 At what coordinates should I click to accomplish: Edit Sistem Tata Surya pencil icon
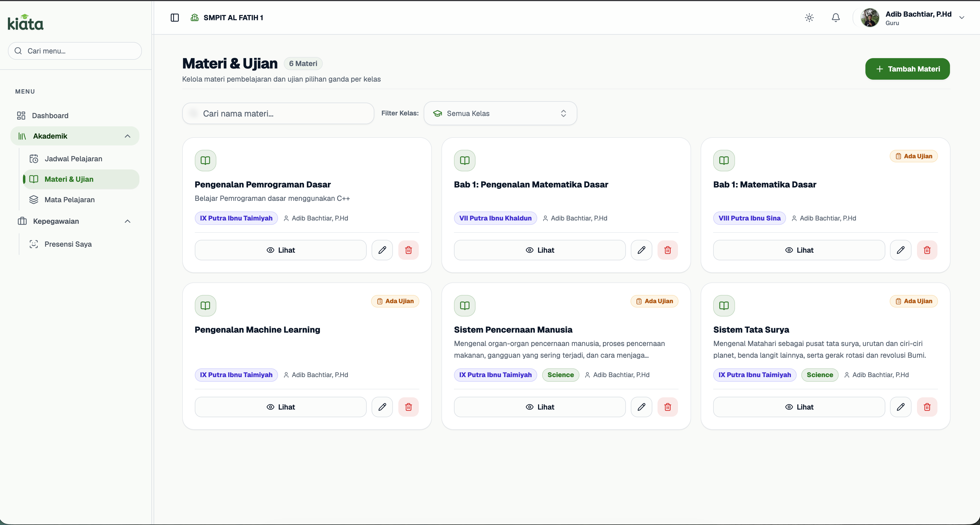(901, 407)
